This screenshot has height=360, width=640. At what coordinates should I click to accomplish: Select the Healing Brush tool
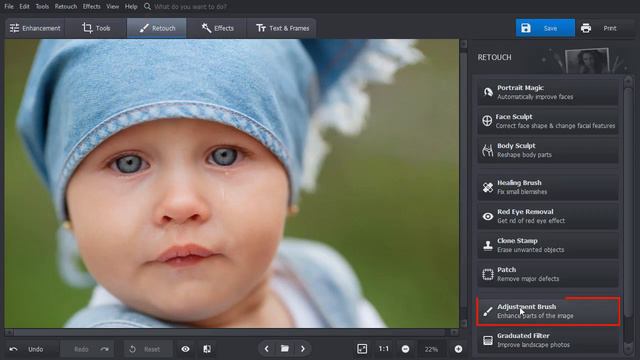click(x=548, y=187)
